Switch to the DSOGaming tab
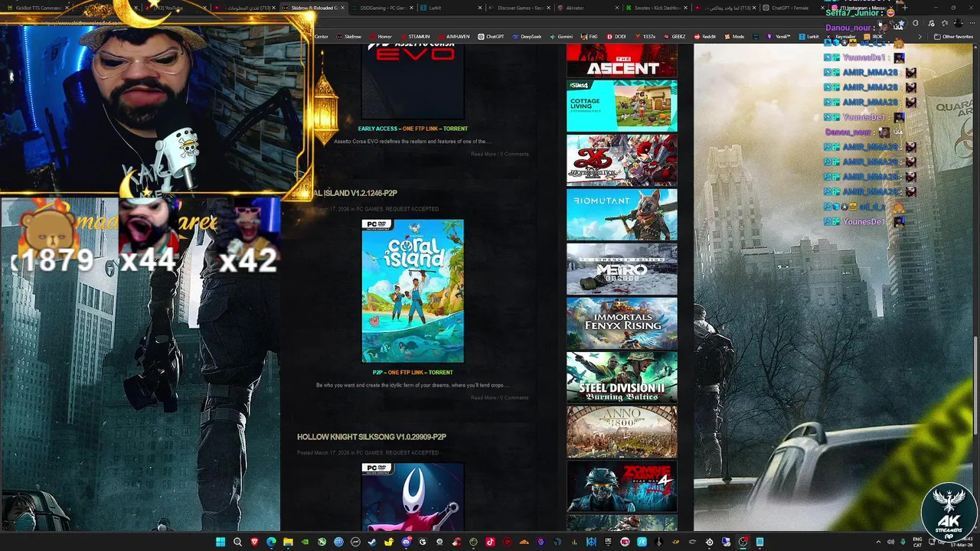Viewport: 980px width, 551px height. coord(381,8)
